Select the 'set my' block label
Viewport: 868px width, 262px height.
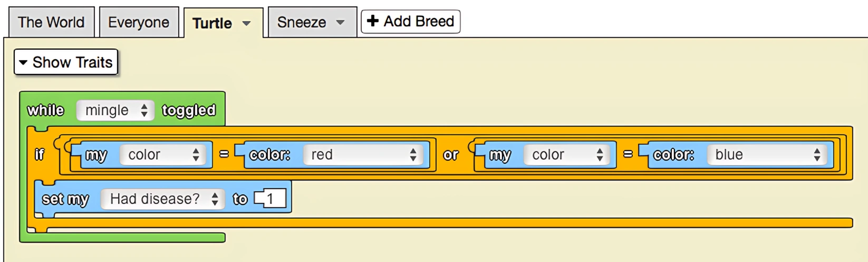65,199
